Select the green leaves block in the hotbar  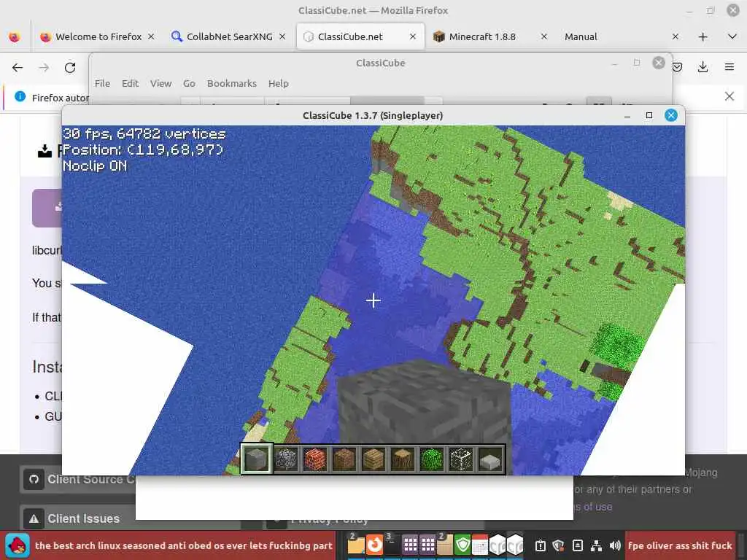(432, 459)
